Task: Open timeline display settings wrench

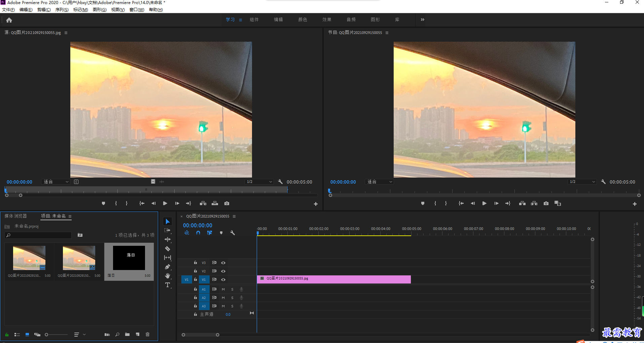Action: pyautogui.click(x=232, y=233)
